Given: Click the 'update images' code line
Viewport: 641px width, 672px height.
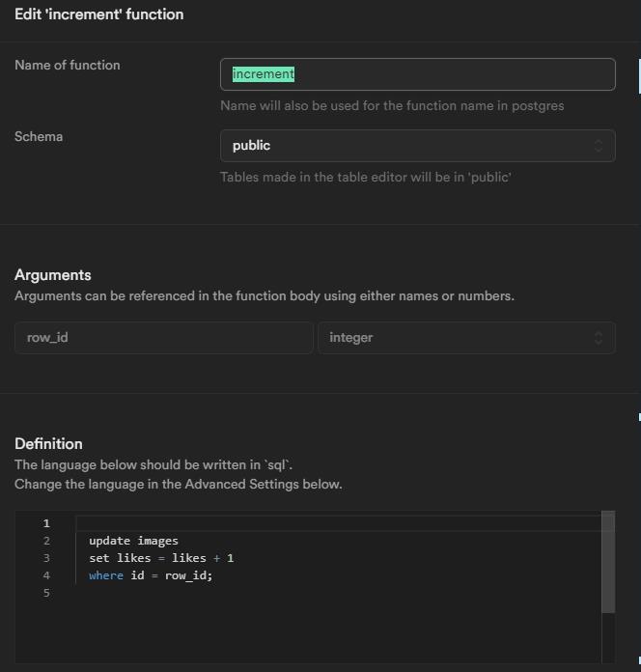Looking at the screenshot, I should pyautogui.click(x=133, y=541).
